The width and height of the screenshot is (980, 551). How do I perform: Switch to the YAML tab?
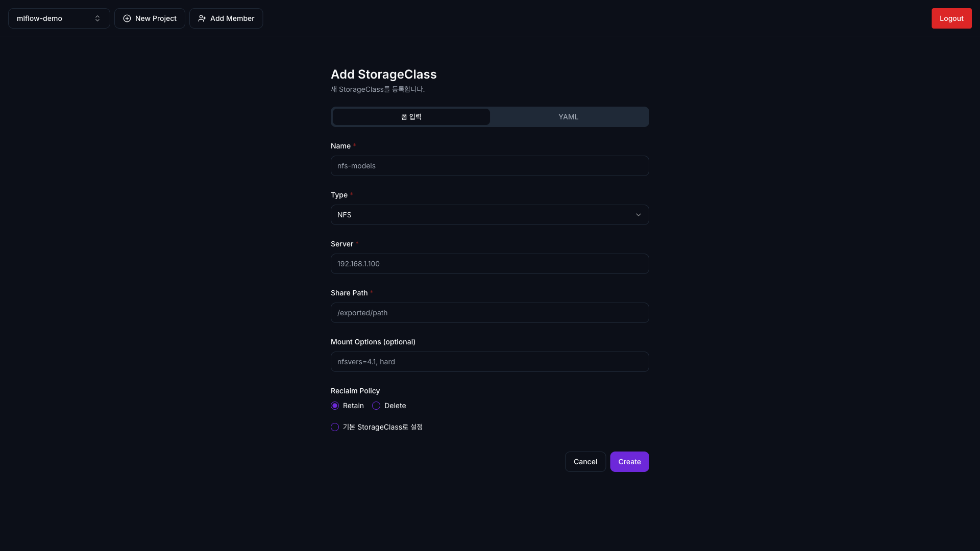coord(568,117)
